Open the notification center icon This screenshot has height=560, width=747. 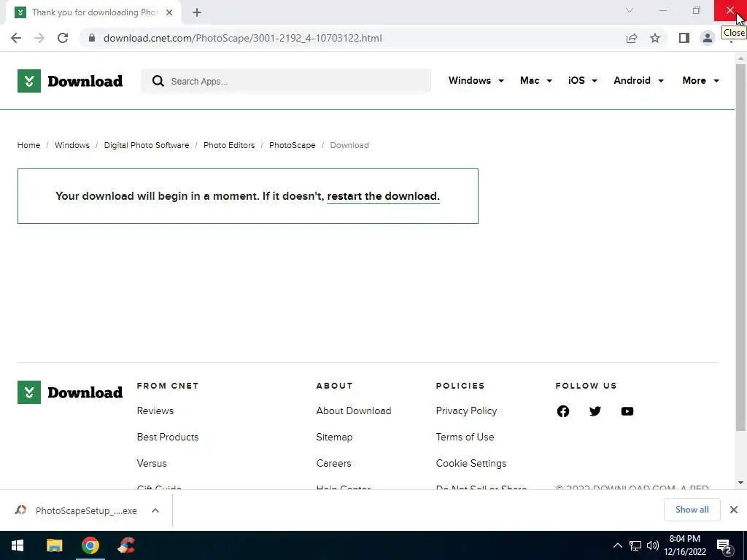pos(724,546)
